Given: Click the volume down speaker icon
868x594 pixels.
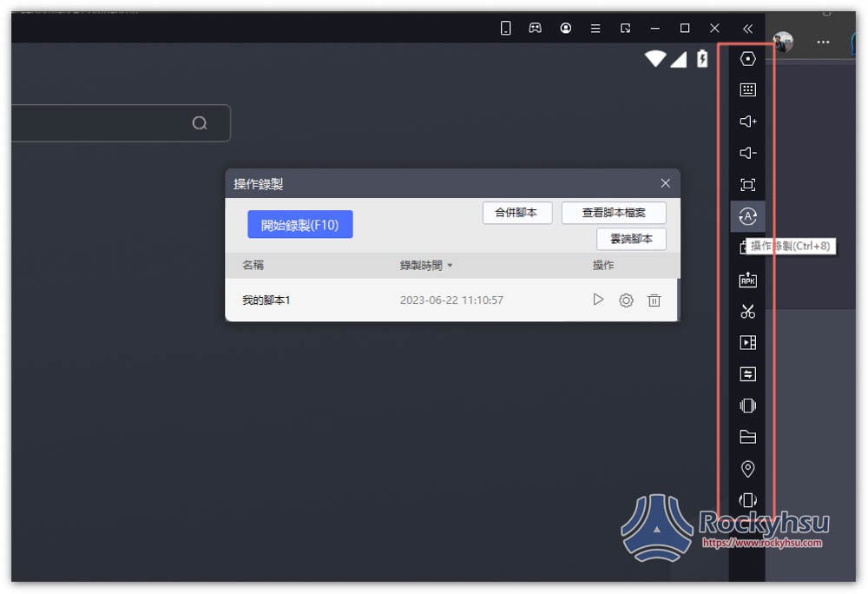Looking at the screenshot, I should point(747,153).
